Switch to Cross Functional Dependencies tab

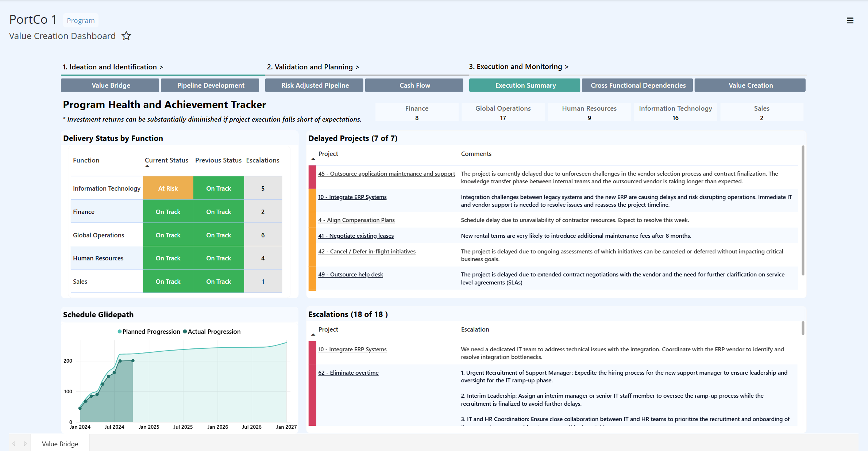pyautogui.click(x=638, y=85)
